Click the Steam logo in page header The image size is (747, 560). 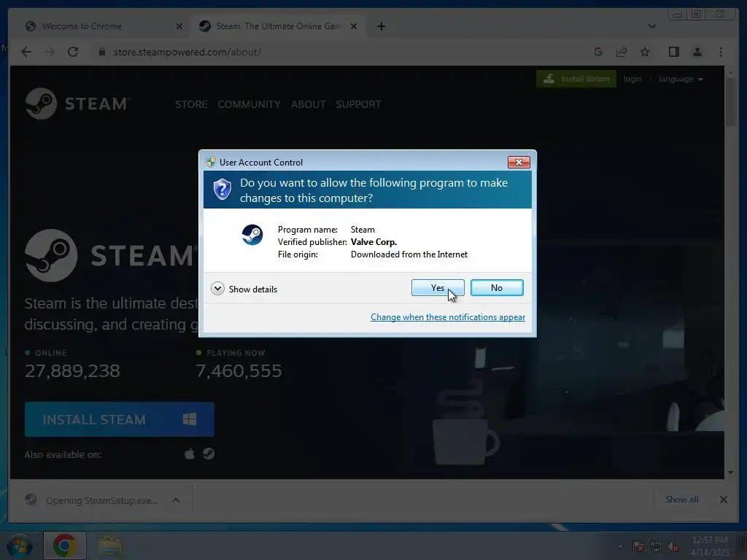(x=77, y=104)
